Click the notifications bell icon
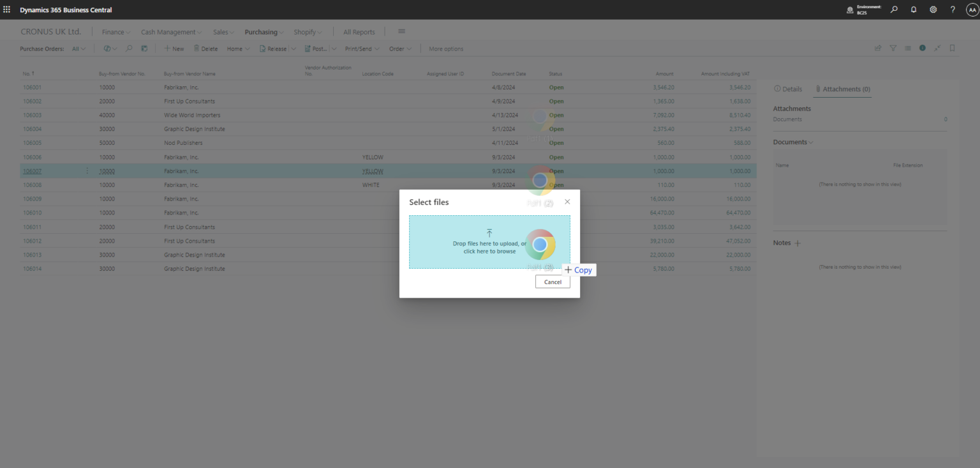980x468 pixels. click(913, 9)
